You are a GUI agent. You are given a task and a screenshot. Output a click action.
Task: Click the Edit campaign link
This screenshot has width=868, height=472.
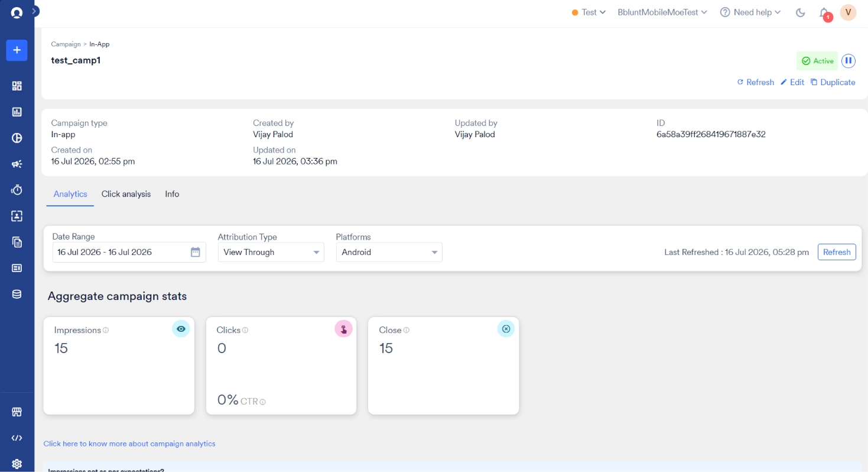pos(792,82)
